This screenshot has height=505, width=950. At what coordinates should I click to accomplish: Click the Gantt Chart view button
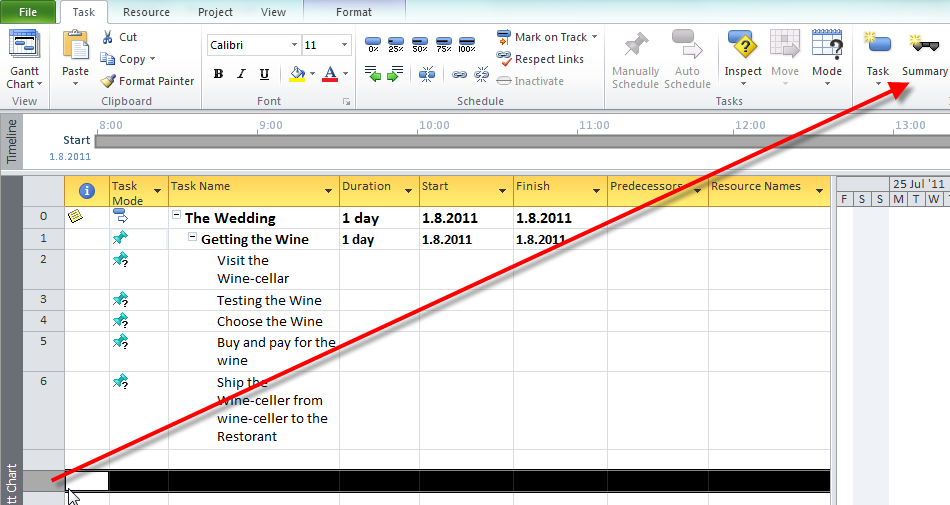point(24,58)
